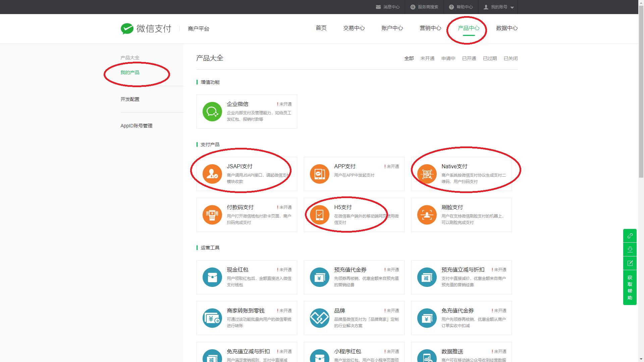Open the 企业微信 product icon
Viewport: 644px width, 362px height.
(x=212, y=112)
